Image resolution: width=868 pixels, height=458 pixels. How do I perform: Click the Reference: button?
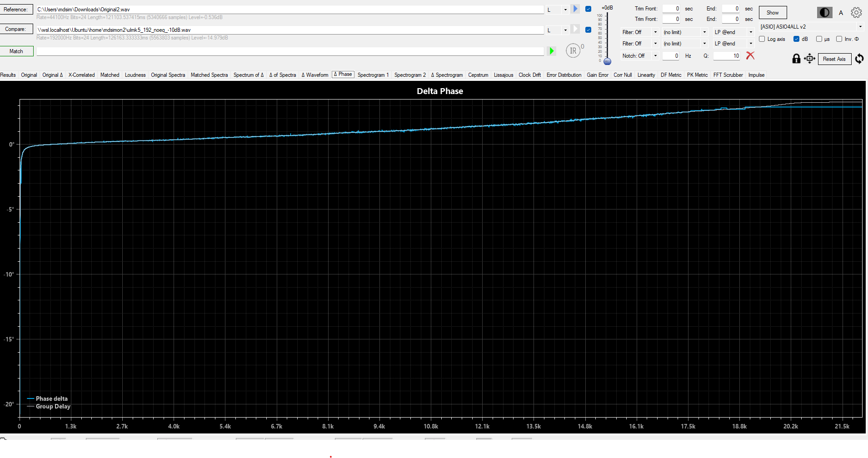tap(16, 10)
